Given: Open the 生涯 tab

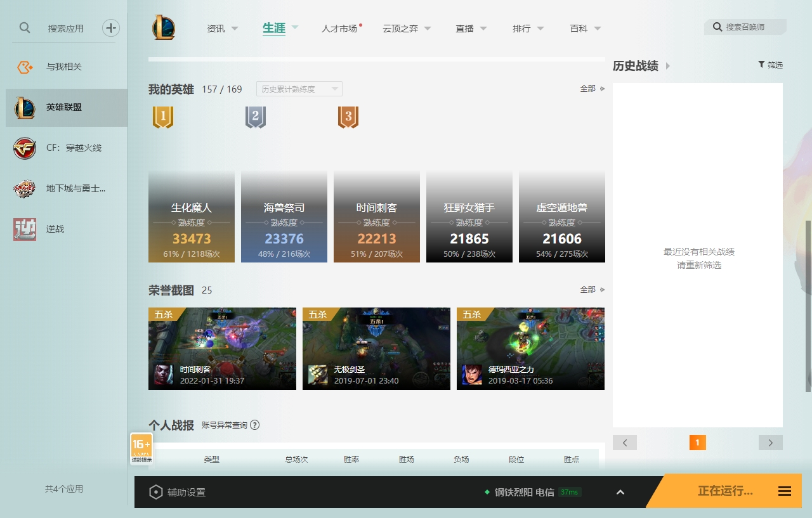Looking at the screenshot, I should click(274, 28).
